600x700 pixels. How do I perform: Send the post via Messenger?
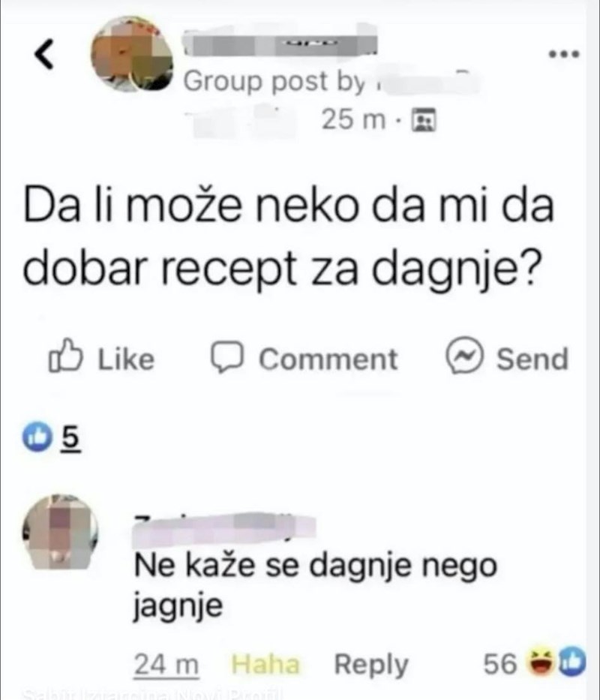(x=508, y=356)
